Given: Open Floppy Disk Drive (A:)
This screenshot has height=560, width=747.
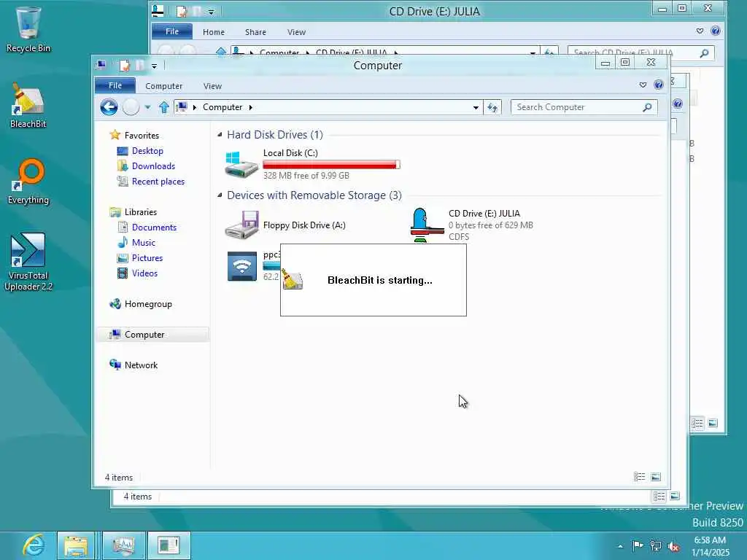Looking at the screenshot, I should pyautogui.click(x=286, y=225).
